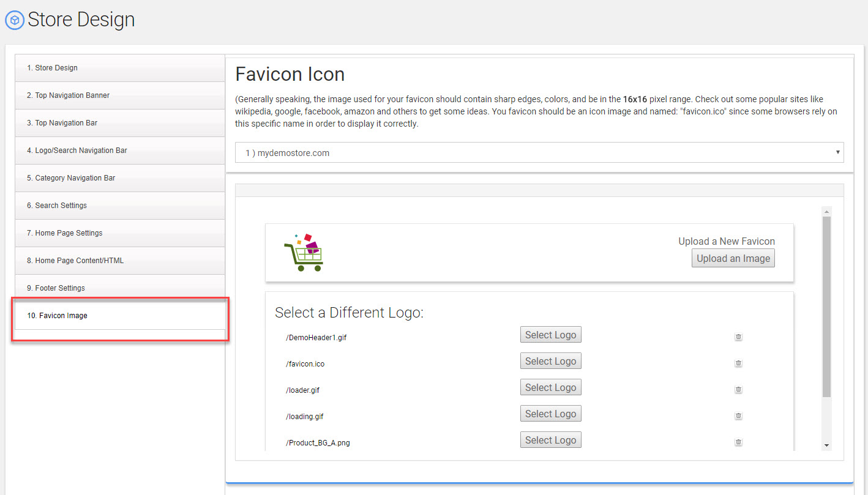Viewport: 868px width, 495px height.
Task: Open Footer Settings in sidebar
Action: pos(120,288)
